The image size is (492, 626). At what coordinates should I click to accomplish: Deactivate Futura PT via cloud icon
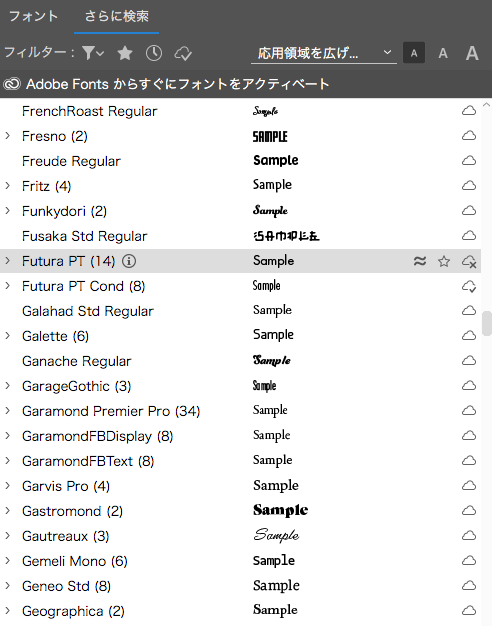[x=469, y=261]
